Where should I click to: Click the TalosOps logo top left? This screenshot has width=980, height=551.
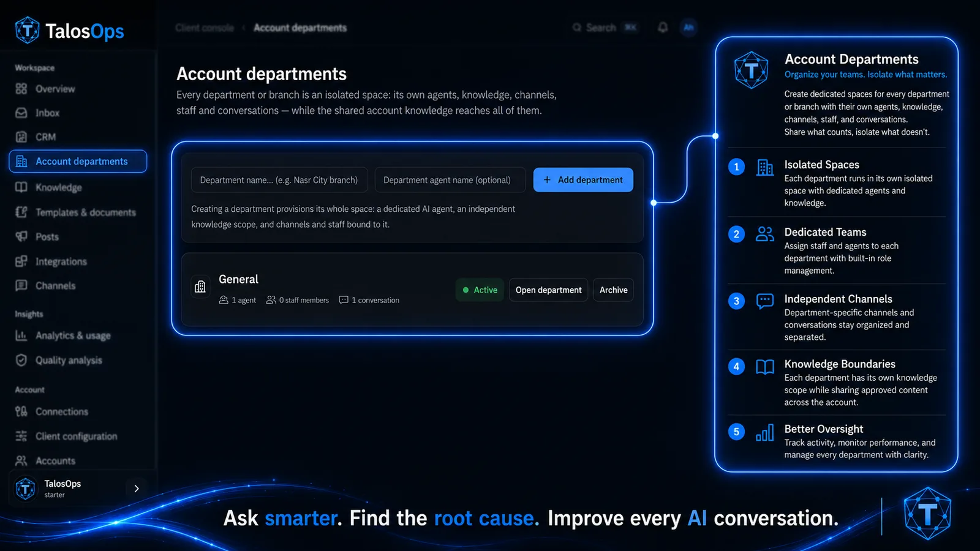(69, 31)
